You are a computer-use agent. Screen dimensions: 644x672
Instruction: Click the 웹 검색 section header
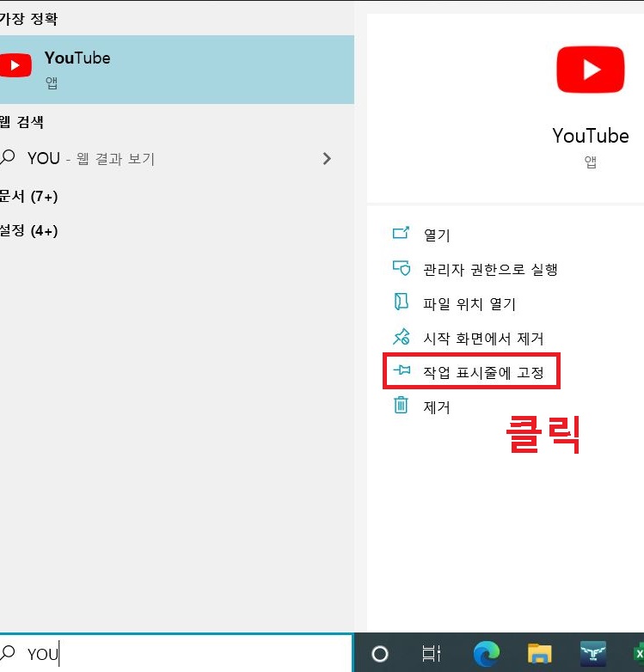pyautogui.click(x=21, y=122)
